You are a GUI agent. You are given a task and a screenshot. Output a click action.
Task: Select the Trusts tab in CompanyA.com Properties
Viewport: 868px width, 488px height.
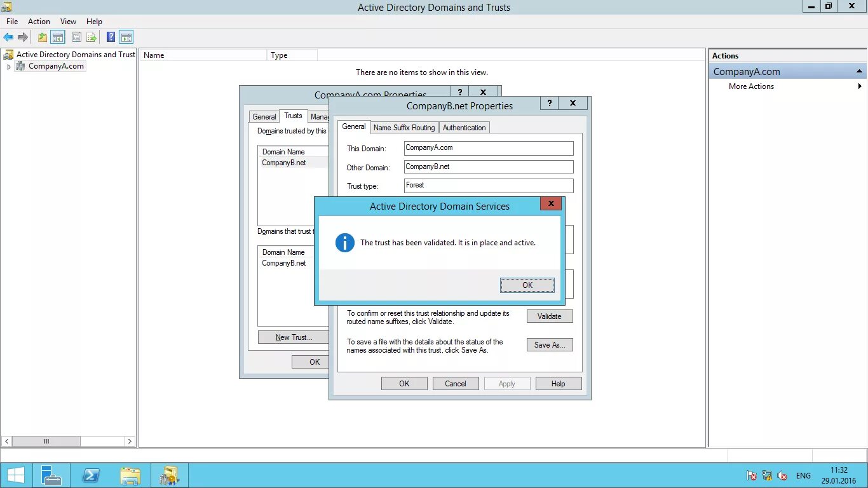pos(293,116)
